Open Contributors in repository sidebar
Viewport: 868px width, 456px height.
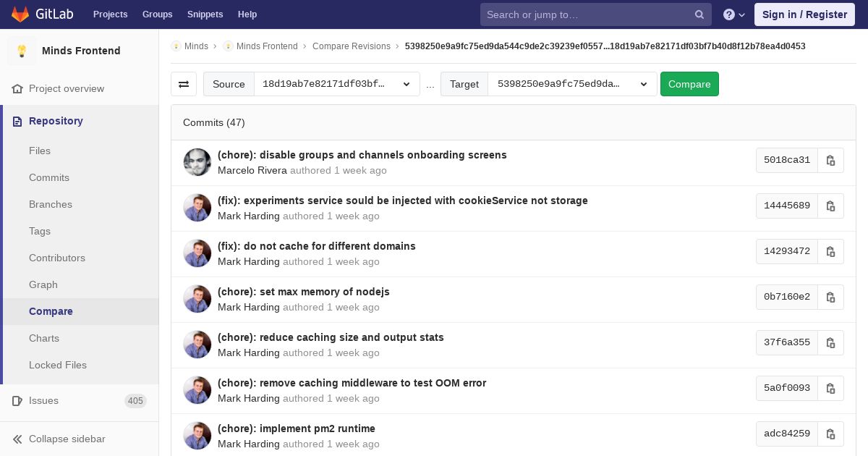click(x=57, y=258)
